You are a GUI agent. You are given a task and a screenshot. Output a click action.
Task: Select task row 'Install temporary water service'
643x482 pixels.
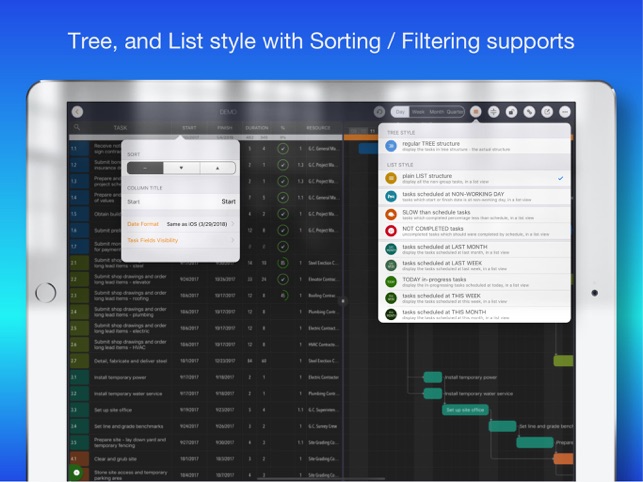click(x=204, y=393)
